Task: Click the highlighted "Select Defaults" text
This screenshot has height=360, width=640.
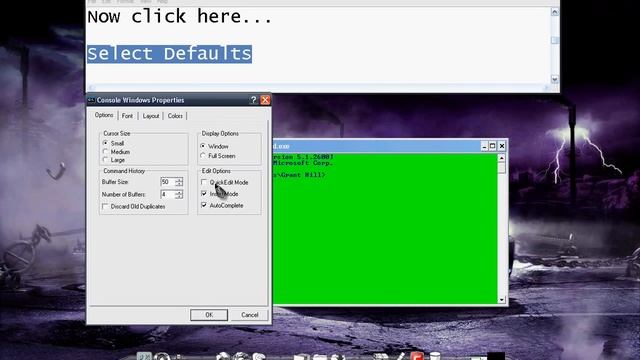Action: (169, 54)
